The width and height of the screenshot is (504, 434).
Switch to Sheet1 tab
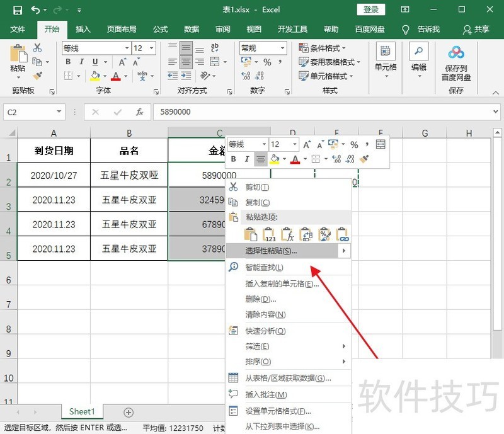(82, 411)
